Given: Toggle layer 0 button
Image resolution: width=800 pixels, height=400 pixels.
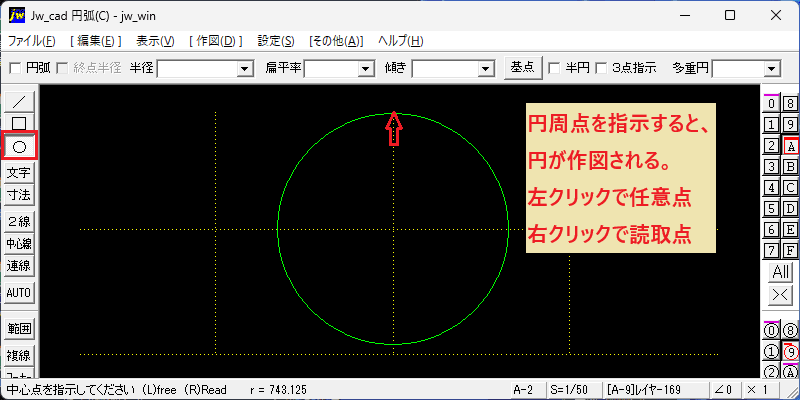Looking at the screenshot, I should (771, 104).
